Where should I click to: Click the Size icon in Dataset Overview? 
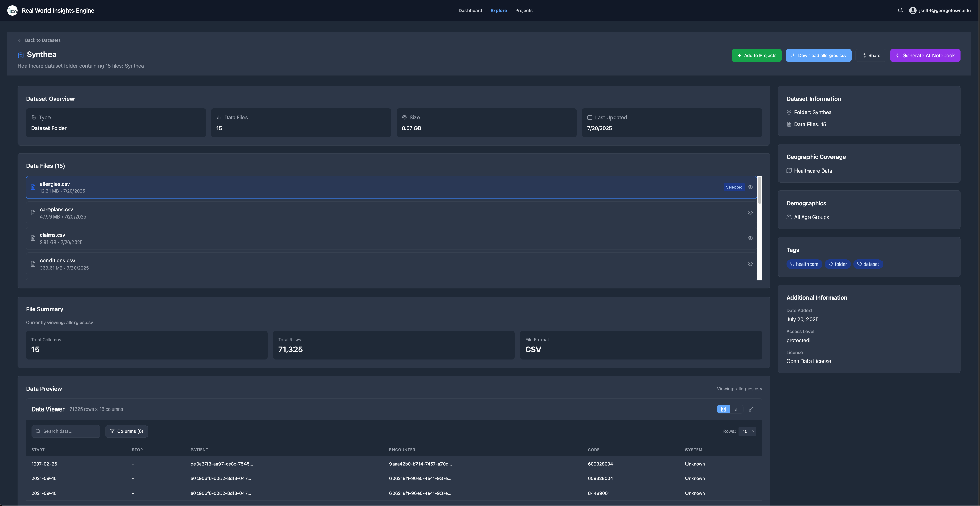click(x=404, y=117)
